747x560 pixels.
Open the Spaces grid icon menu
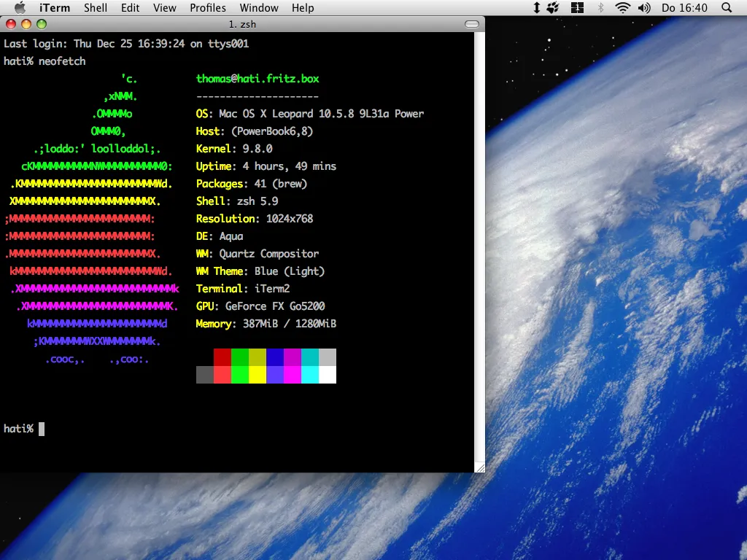pos(577,8)
